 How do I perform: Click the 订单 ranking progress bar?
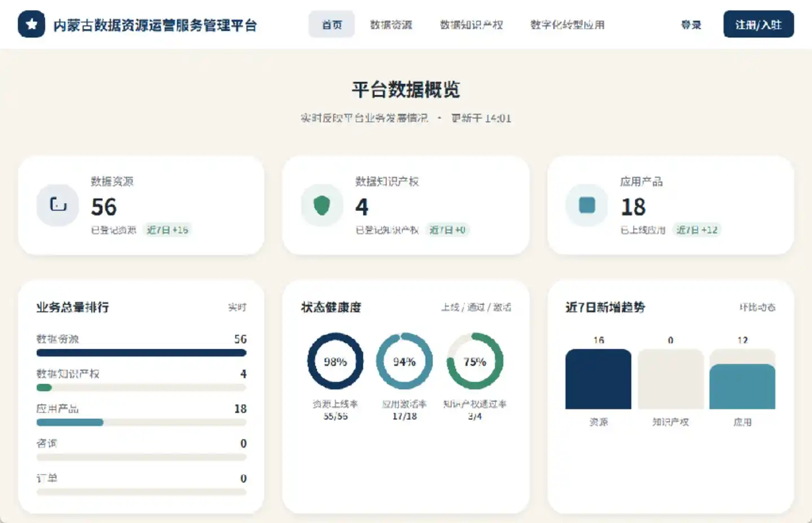point(141,492)
